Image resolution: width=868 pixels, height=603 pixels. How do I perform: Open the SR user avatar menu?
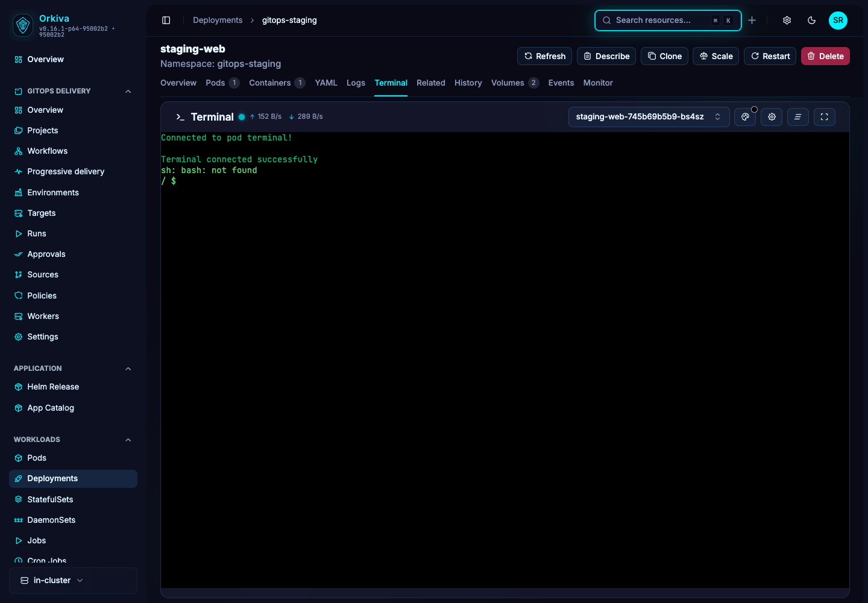tap(838, 20)
